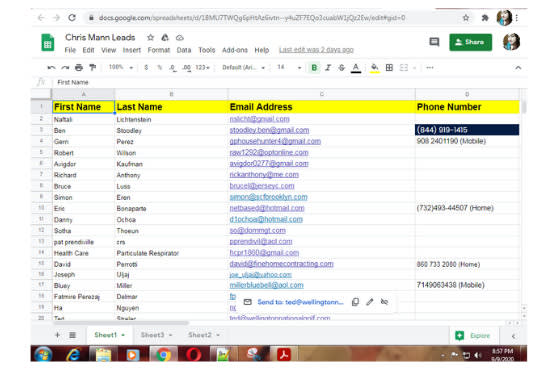Open the File menu
Image resolution: width=550 pixels, height=370 pixels.
(x=70, y=50)
